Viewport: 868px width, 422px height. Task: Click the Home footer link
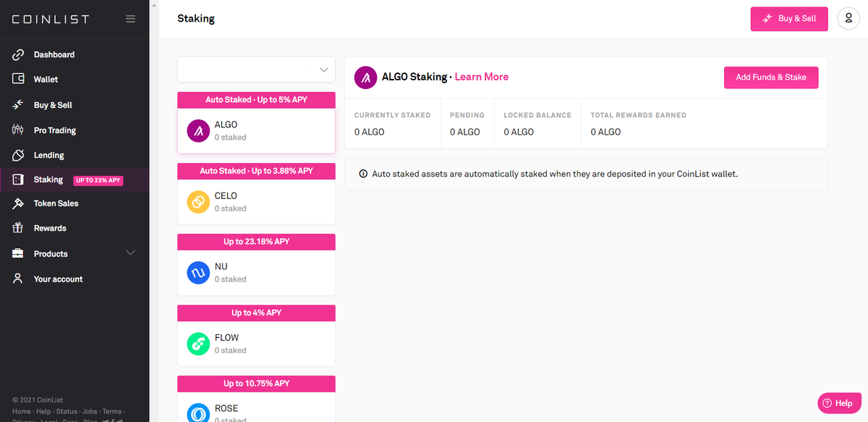(22, 411)
